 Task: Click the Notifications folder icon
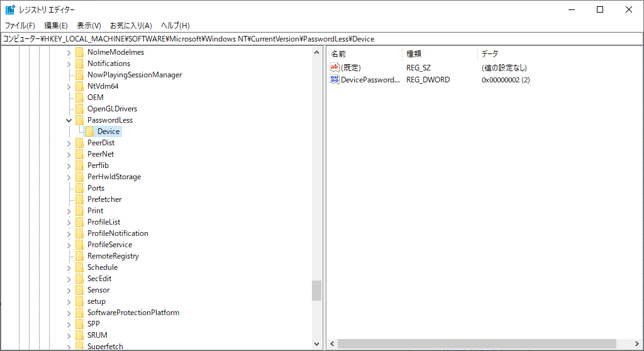pyautogui.click(x=80, y=64)
